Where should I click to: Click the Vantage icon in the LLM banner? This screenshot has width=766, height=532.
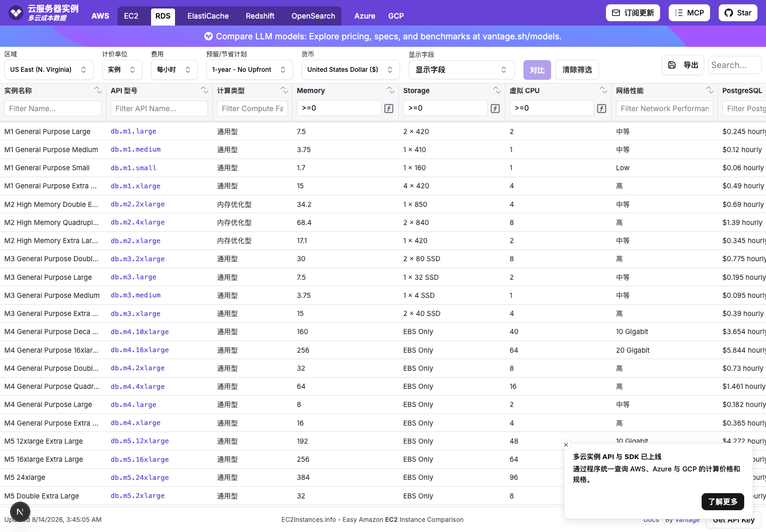209,36
